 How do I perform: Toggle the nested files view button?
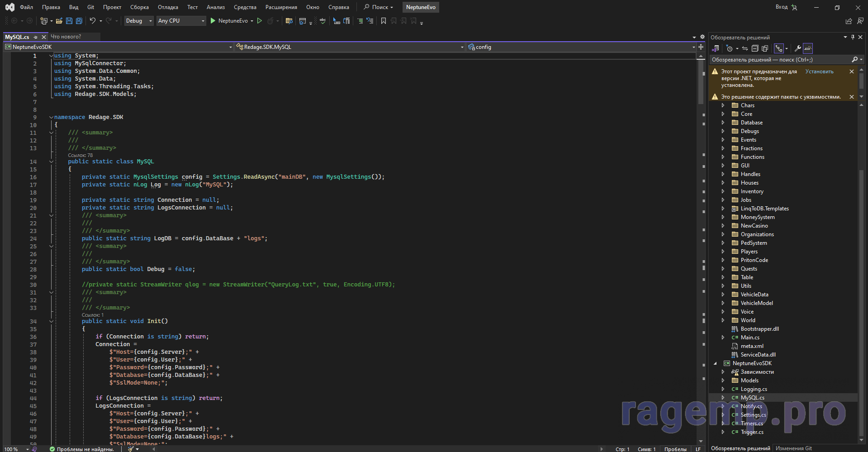[x=778, y=48]
